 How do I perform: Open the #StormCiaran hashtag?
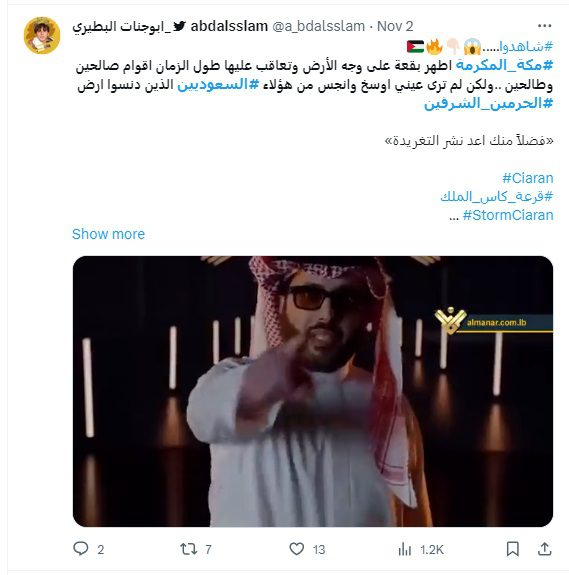pyautogui.click(x=508, y=215)
